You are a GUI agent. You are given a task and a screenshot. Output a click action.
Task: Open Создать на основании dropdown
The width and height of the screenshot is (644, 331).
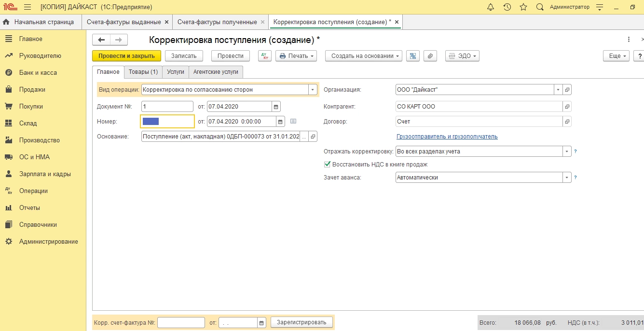(x=364, y=56)
